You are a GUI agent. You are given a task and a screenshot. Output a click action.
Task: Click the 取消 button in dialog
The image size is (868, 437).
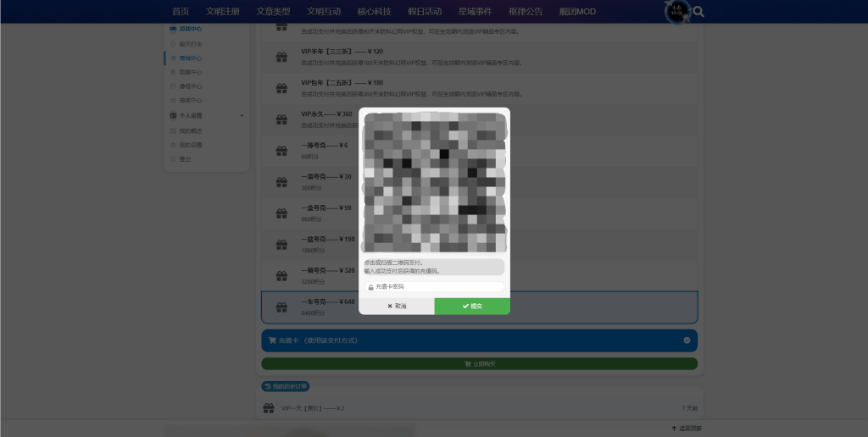coord(397,306)
